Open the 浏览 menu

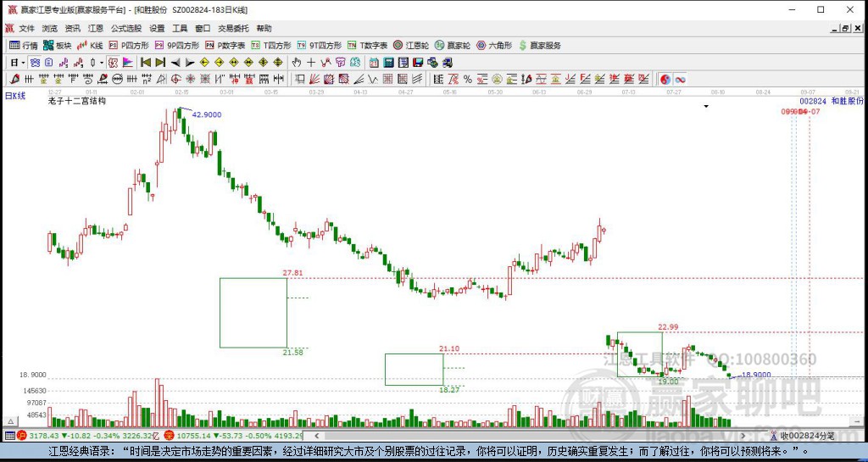tap(49, 28)
